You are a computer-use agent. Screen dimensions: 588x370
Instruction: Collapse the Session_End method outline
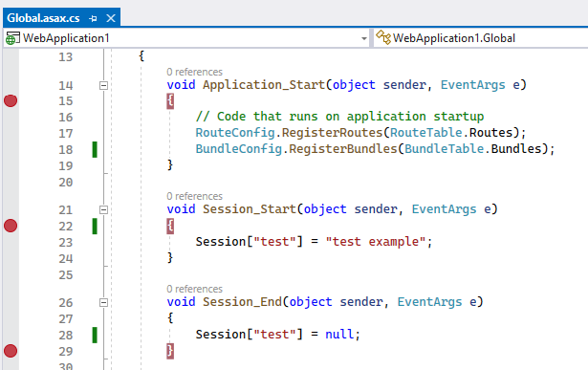point(103,302)
